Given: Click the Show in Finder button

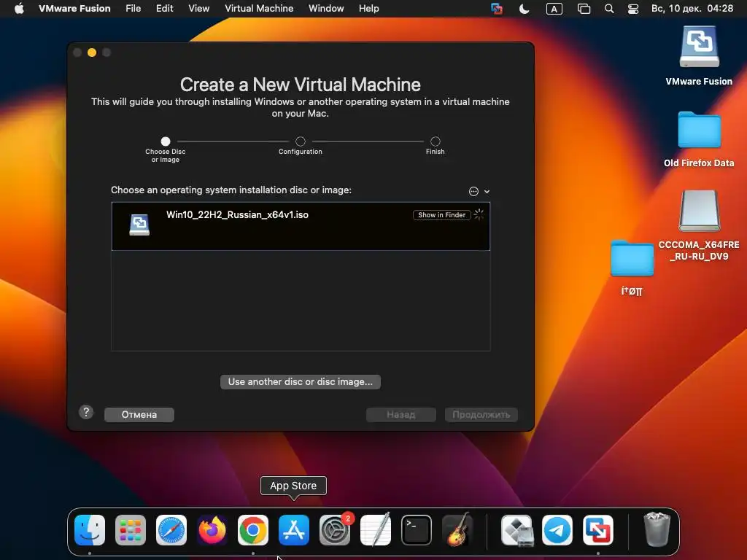Looking at the screenshot, I should (x=441, y=215).
